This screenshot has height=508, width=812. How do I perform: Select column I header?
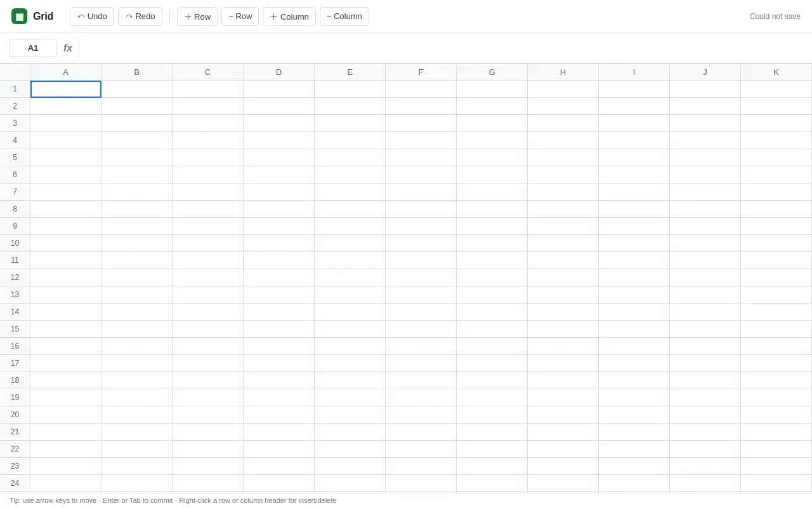click(634, 72)
